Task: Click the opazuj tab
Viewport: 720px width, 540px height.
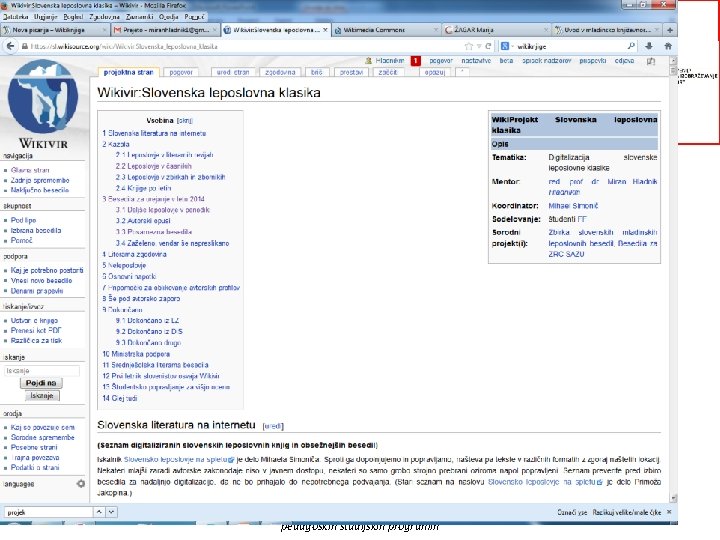Action: tap(435, 72)
